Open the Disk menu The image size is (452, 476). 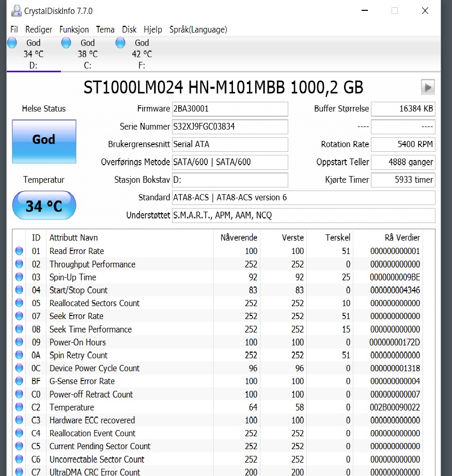(129, 29)
